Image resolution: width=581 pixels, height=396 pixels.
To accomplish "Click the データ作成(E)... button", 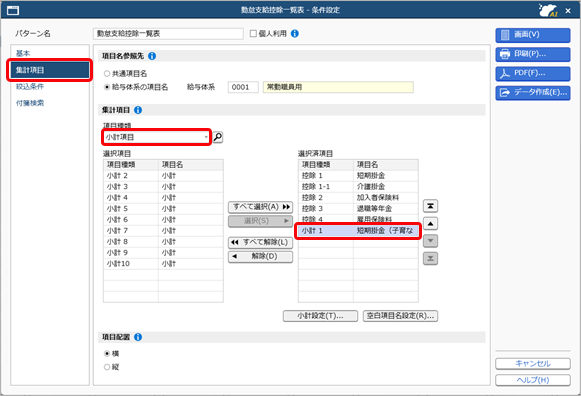I will point(532,93).
